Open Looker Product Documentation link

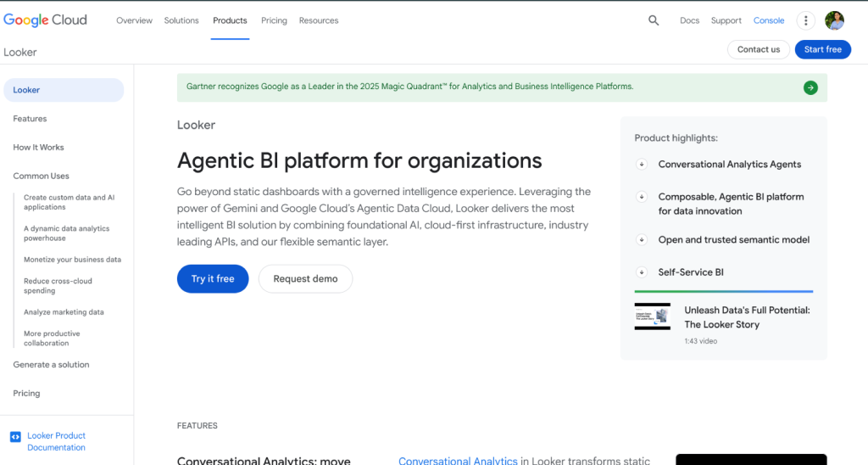[x=57, y=442]
